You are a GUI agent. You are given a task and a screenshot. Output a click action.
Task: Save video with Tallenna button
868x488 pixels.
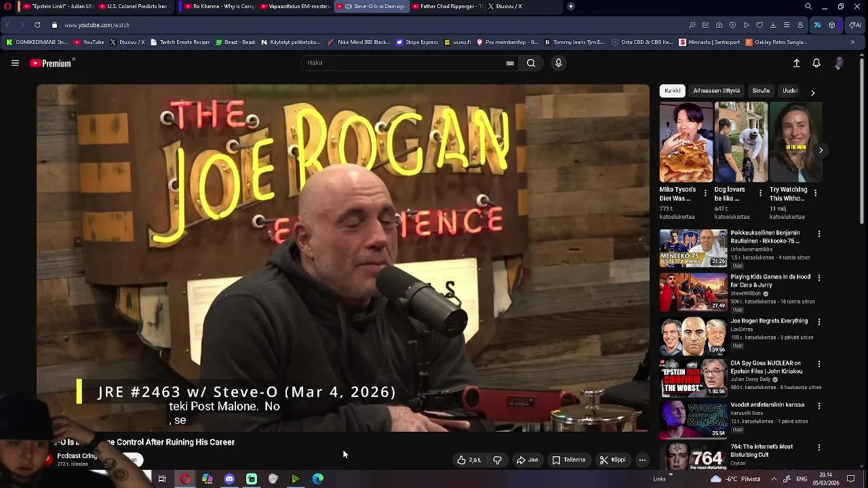(x=568, y=460)
